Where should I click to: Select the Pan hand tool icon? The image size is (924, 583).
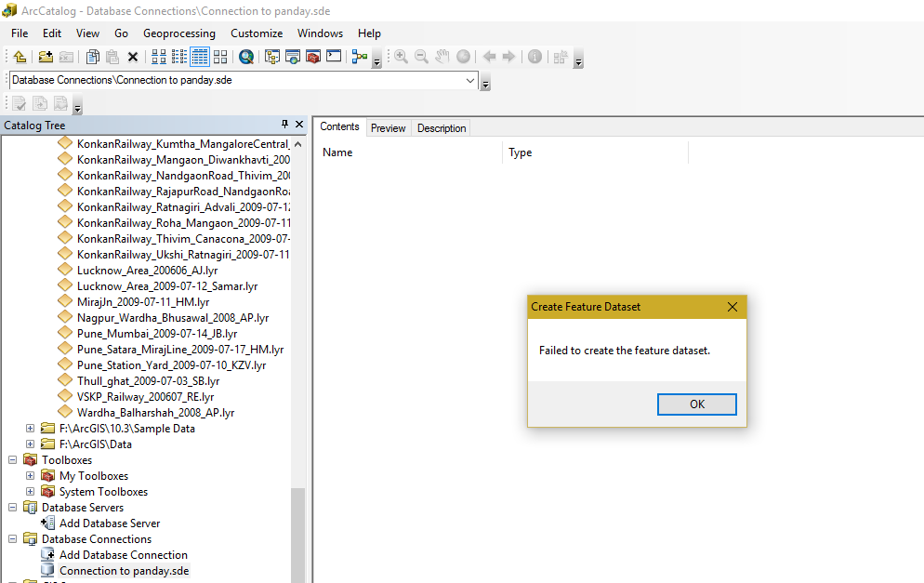click(x=442, y=57)
